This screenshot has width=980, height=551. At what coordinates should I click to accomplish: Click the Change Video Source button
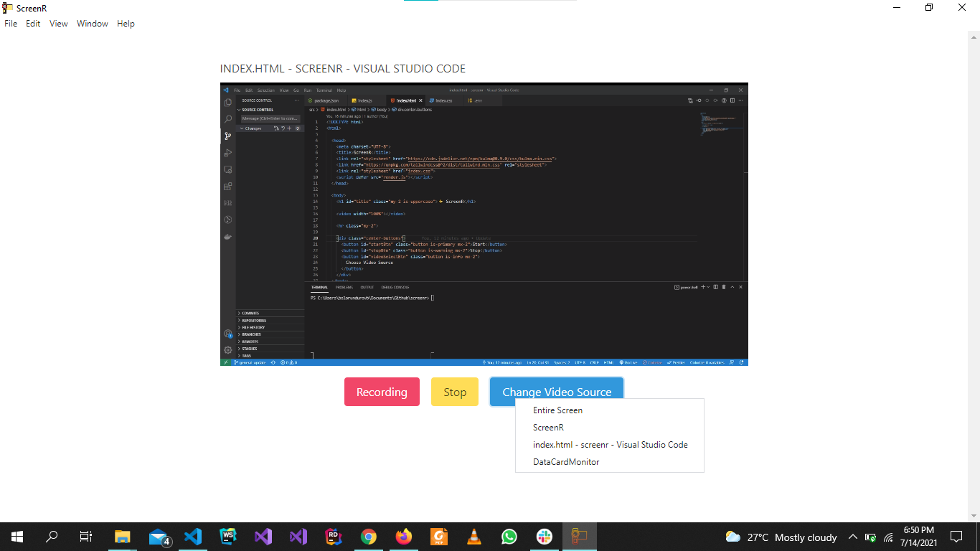(x=557, y=392)
